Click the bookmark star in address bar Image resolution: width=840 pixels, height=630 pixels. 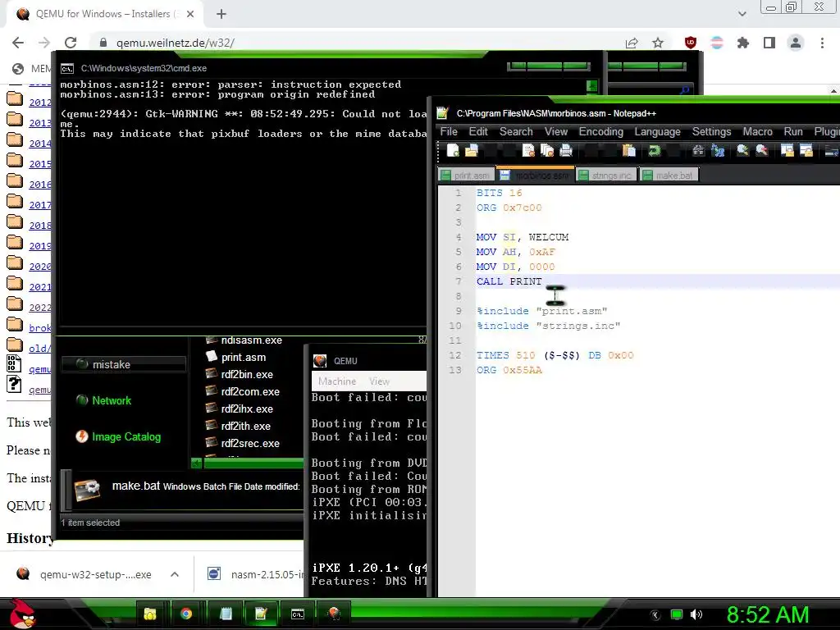(x=658, y=43)
